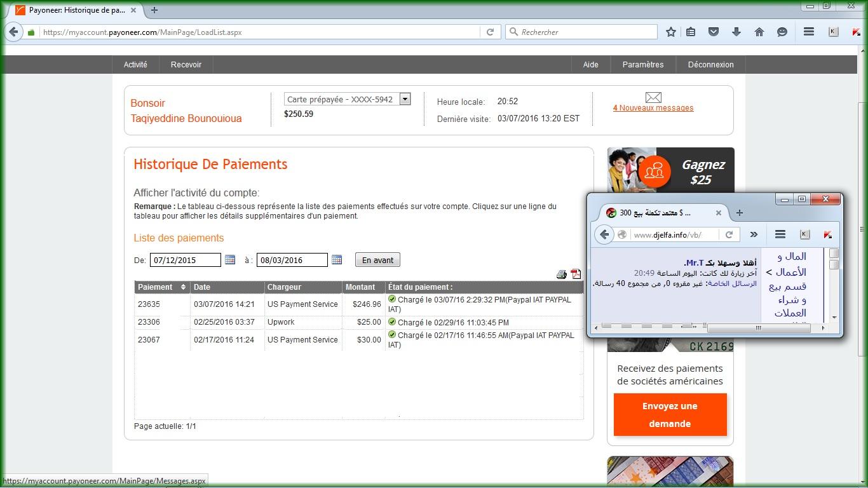This screenshot has width=868, height=488.
Task: Go to Firefox home page icon
Action: (759, 32)
